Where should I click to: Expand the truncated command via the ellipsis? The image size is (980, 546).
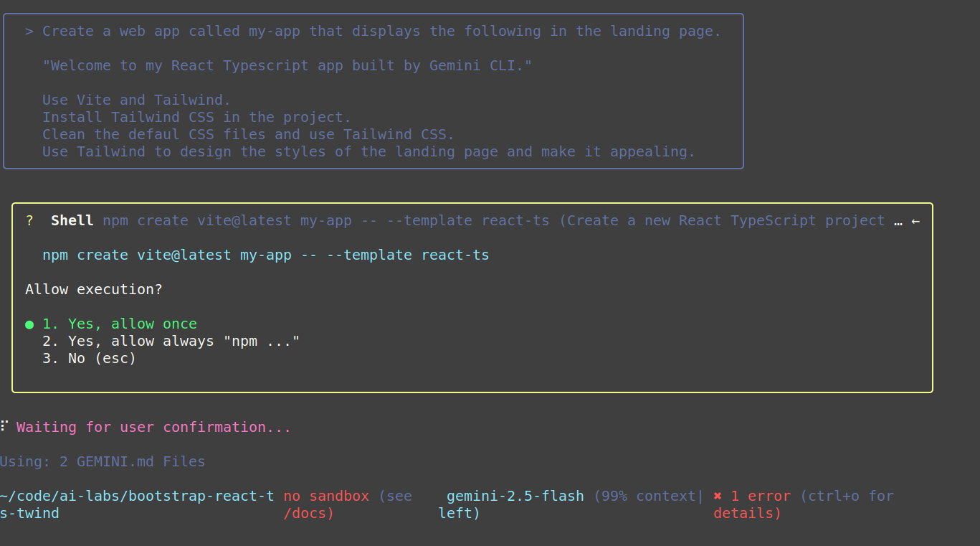pyautogui.click(x=898, y=222)
